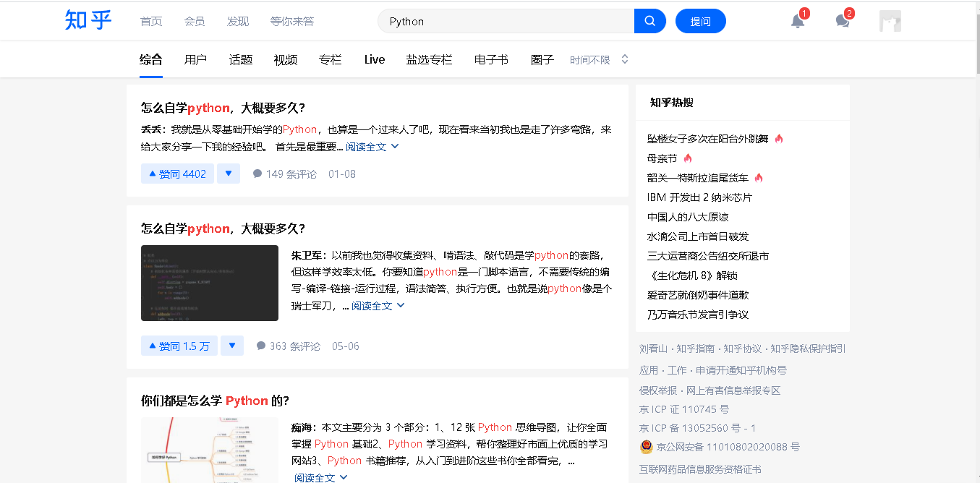Open the 互联网药品信息服务资格证书 link
980x483 pixels.
pos(700,469)
